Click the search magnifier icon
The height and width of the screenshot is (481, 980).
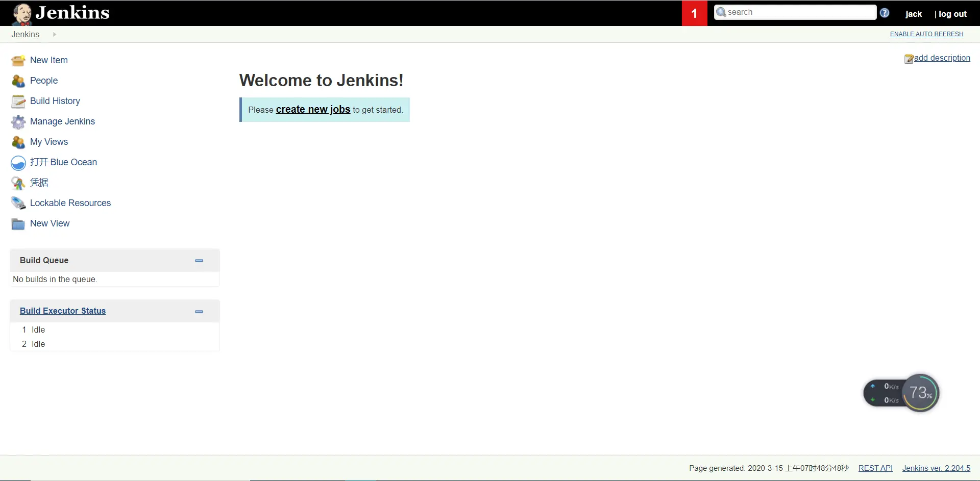point(721,12)
